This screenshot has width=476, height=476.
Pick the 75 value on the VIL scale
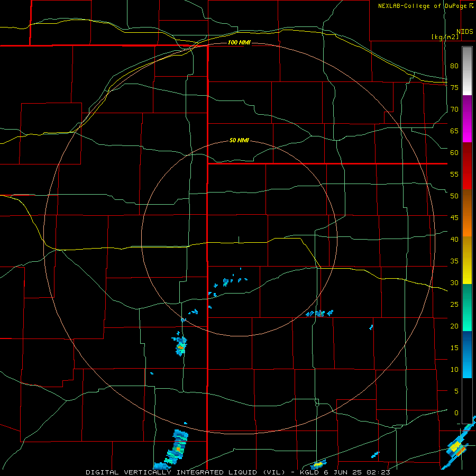pyautogui.click(x=454, y=88)
